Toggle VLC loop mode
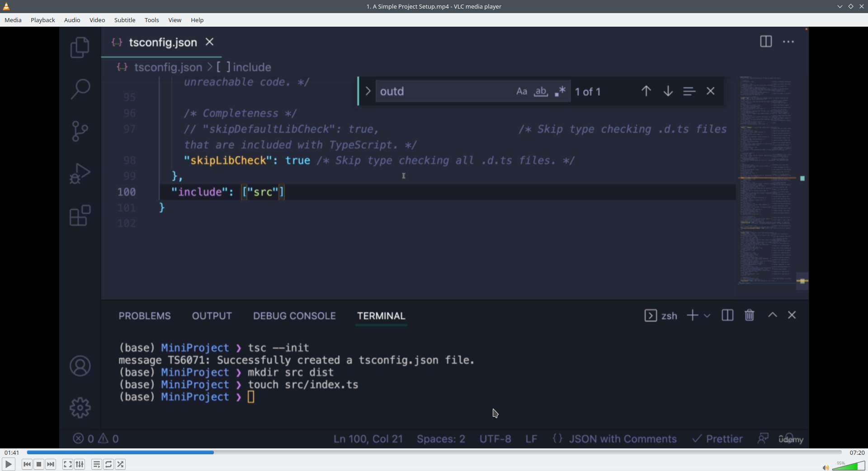Viewport: 868px width, 471px height. 108,464
